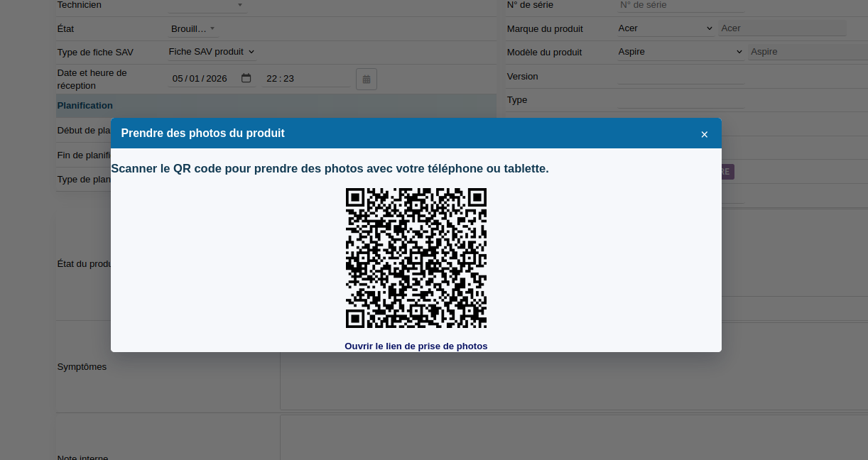Screen dimensions: 868x460
Task: Click the Note interne text area
Action: pyautogui.click(x=573, y=437)
